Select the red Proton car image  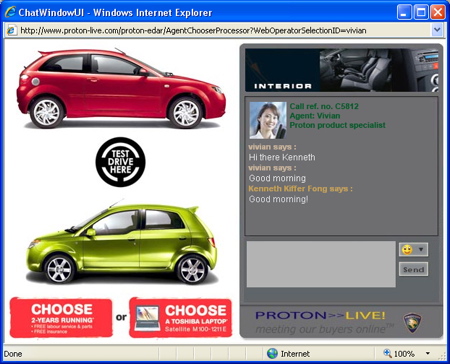click(x=121, y=88)
